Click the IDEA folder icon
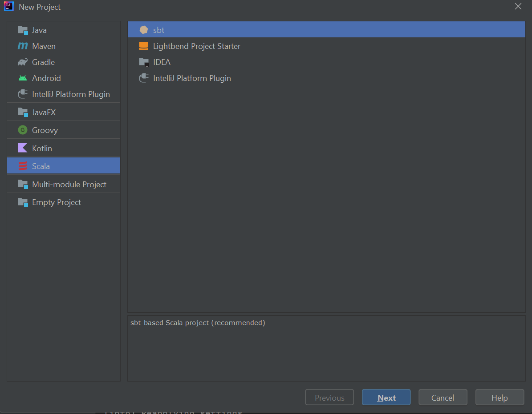Screen dimensions: 532x414 tap(144, 62)
